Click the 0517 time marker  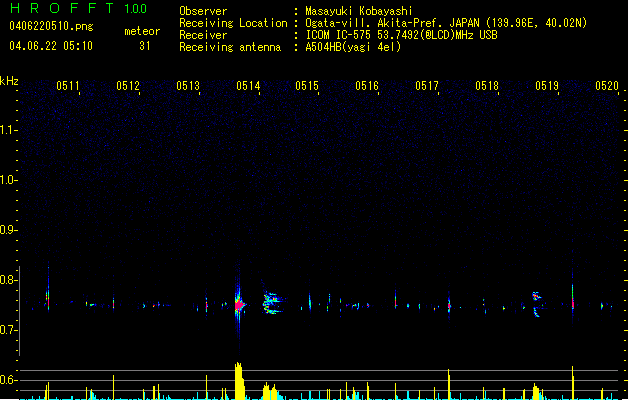(x=427, y=86)
